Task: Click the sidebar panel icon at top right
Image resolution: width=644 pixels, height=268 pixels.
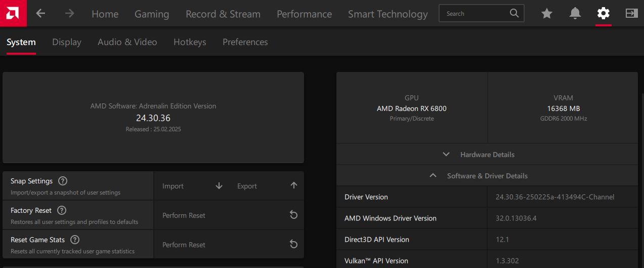Action: point(631,14)
